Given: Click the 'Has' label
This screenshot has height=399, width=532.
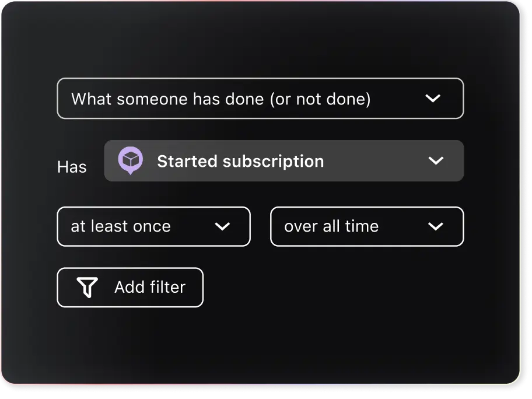Looking at the screenshot, I should [72, 167].
